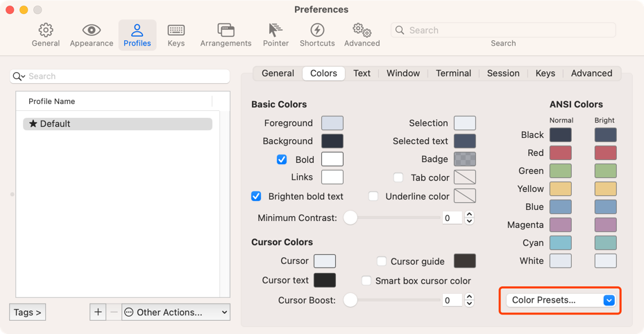The image size is (644, 334).
Task: Open Advanced preferences gears icon
Action: click(362, 30)
